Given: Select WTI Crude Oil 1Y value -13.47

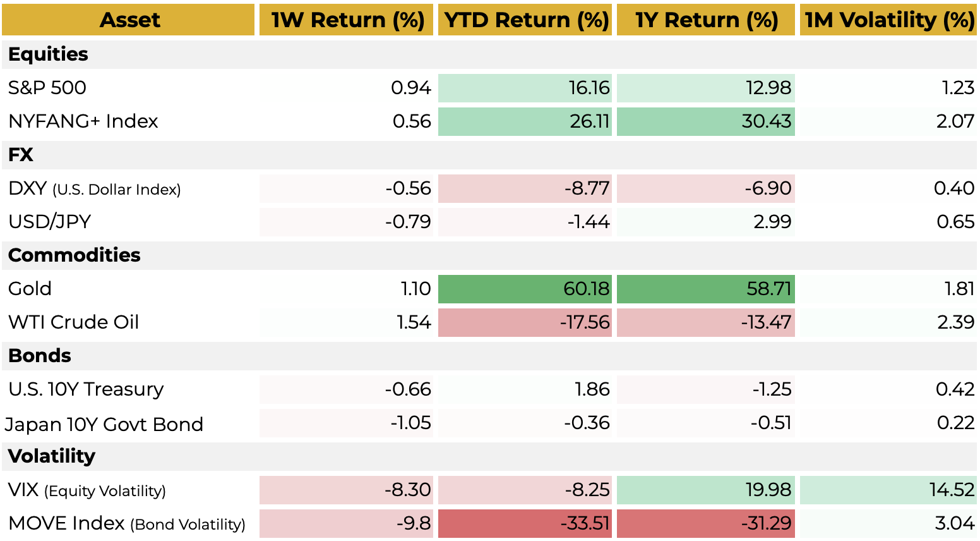Looking at the screenshot, I should click(x=705, y=322).
